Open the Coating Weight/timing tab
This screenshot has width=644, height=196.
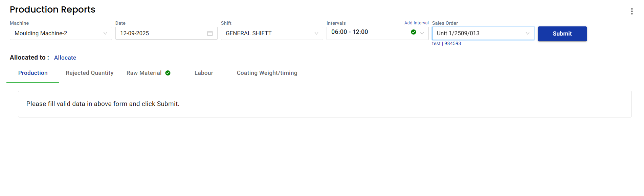(267, 73)
